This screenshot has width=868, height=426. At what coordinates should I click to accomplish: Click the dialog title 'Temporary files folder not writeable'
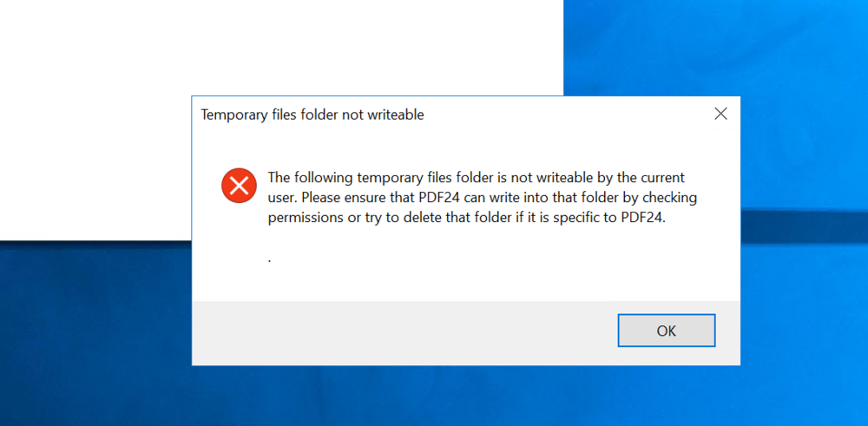[x=312, y=115]
